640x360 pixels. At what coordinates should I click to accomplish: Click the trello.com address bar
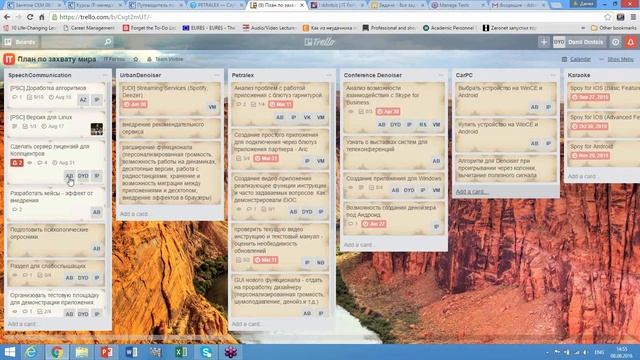pos(327,17)
